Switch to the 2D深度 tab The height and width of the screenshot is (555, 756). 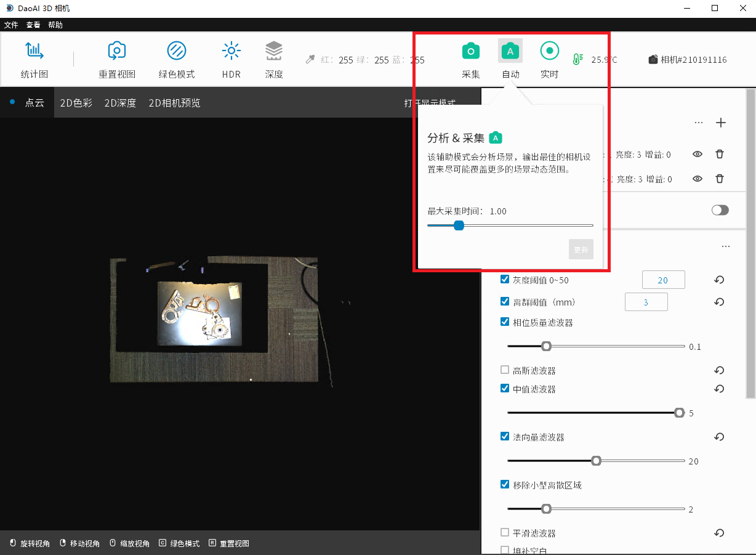click(x=120, y=103)
